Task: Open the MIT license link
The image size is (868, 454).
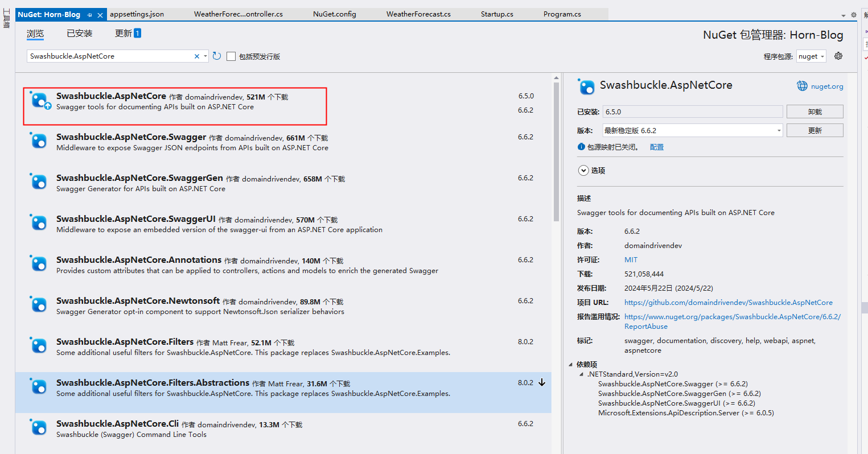Action: tap(631, 259)
